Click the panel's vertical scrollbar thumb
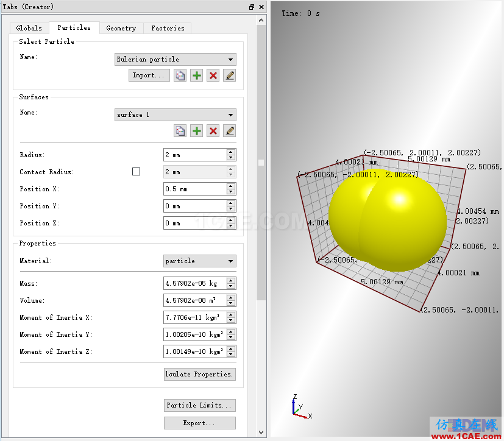504x441 pixels. 261,163
